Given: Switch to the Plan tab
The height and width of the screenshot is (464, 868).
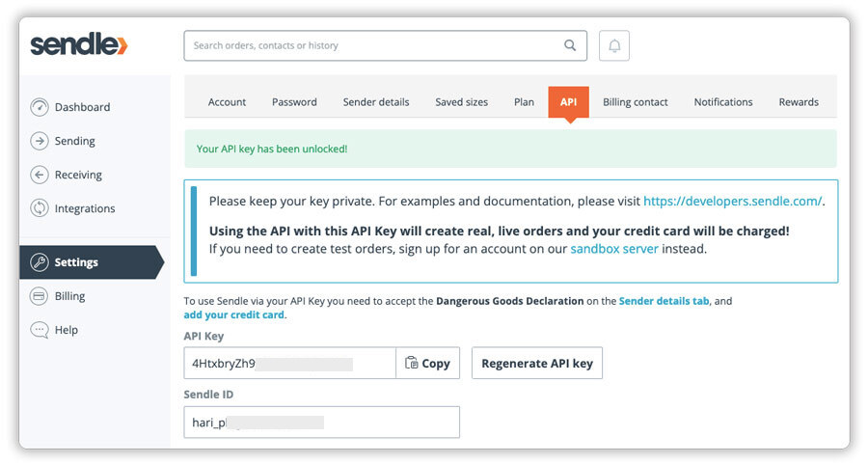Looking at the screenshot, I should pos(524,102).
